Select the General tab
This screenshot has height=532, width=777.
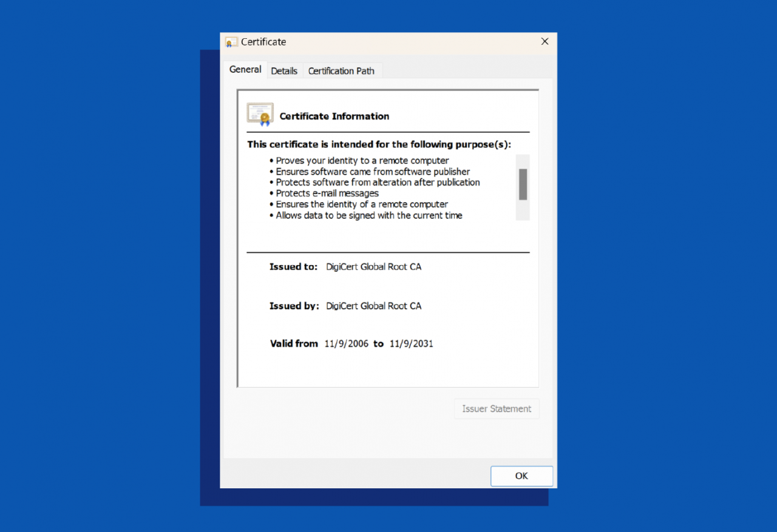pyautogui.click(x=245, y=69)
